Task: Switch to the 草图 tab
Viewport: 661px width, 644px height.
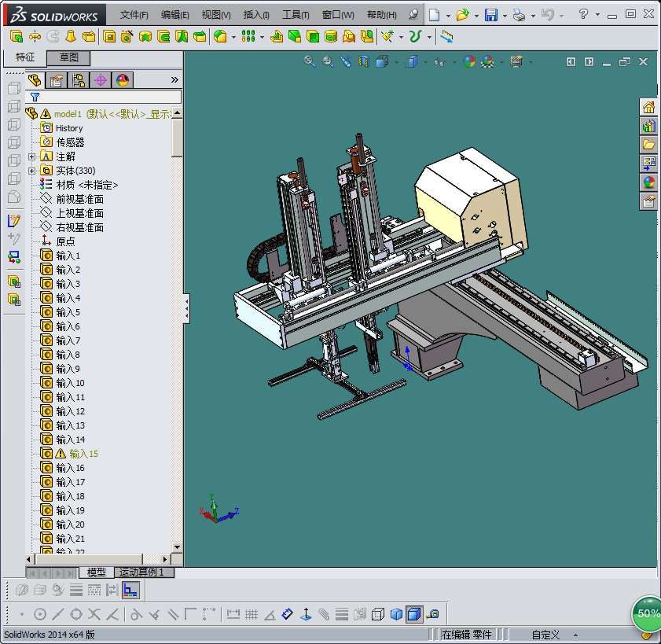Action: [69, 57]
